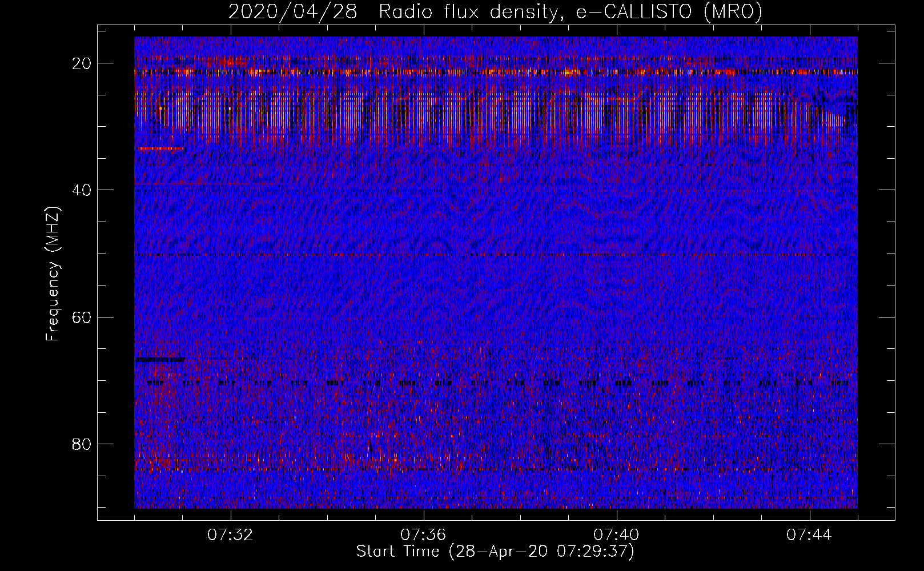Viewport: 924px width, 571px height.
Task: Select the 'Frequency (MHZ)' y-axis label
Action: pos(53,274)
